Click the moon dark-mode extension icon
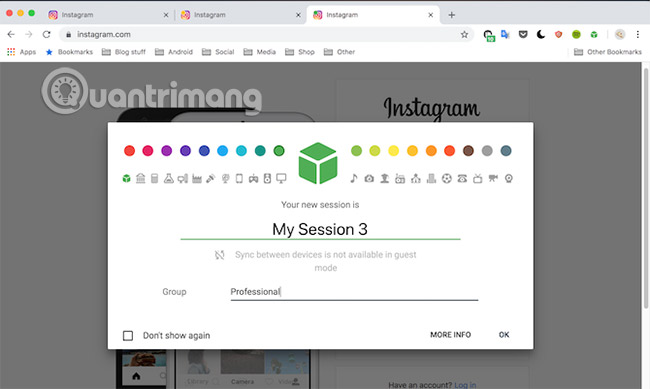650x389 pixels. tap(541, 34)
